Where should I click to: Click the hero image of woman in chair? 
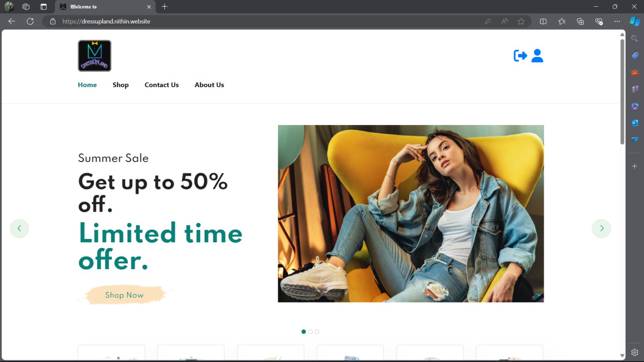pos(411,214)
